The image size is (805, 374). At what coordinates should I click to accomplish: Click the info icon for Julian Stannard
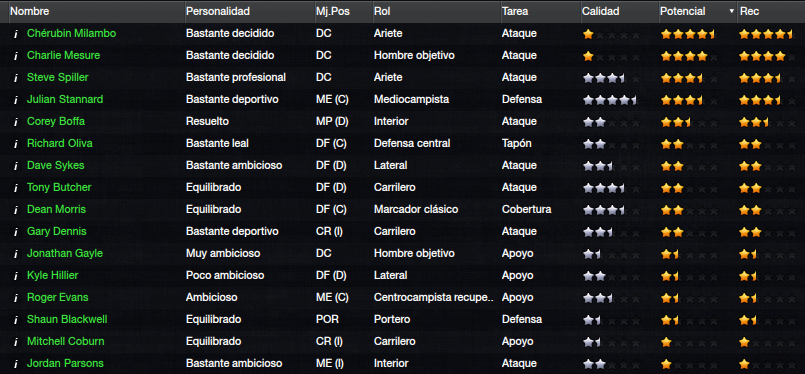(16, 100)
